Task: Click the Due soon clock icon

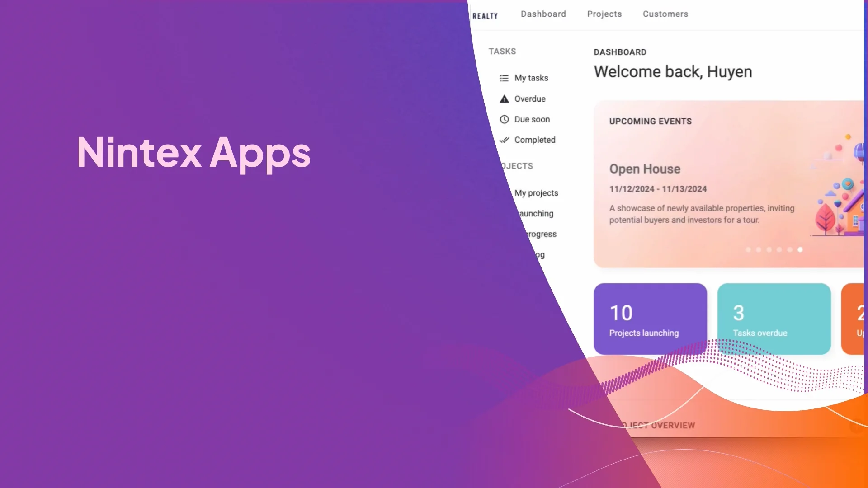Action: [x=504, y=119]
